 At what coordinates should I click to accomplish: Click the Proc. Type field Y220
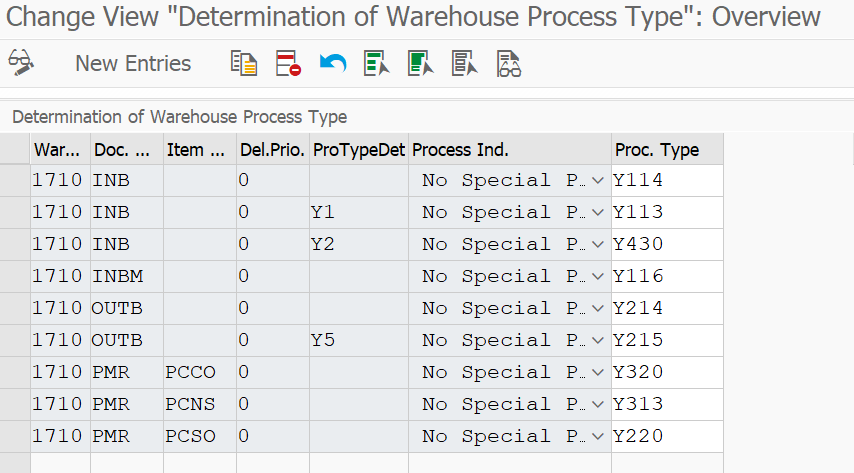pos(667,436)
